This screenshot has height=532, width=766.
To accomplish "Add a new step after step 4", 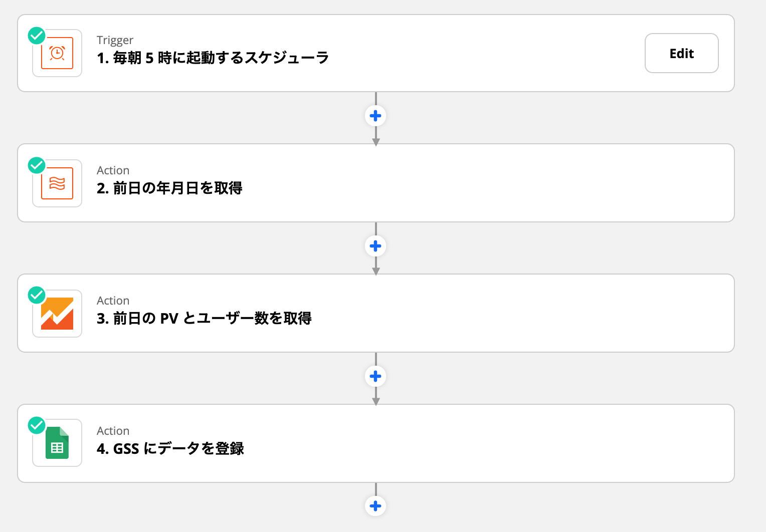I will (x=375, y=506).
